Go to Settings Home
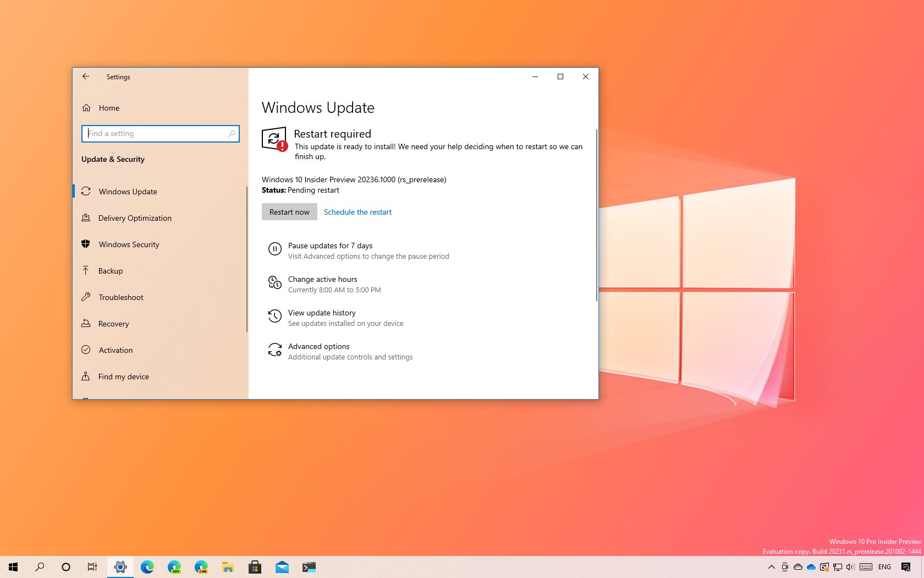Image resolution: width=924 pixels, height=578 pixels. 109,108
